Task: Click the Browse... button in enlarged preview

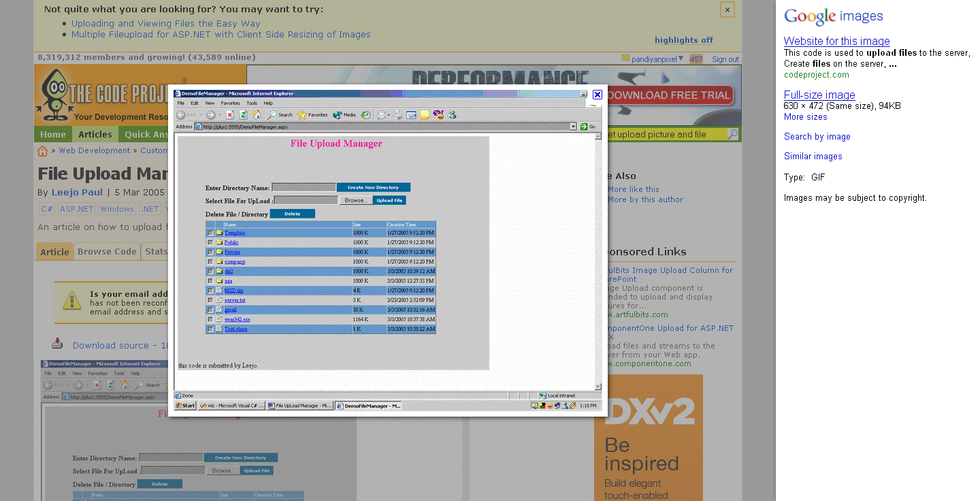Action: click(x=356, y=200)
